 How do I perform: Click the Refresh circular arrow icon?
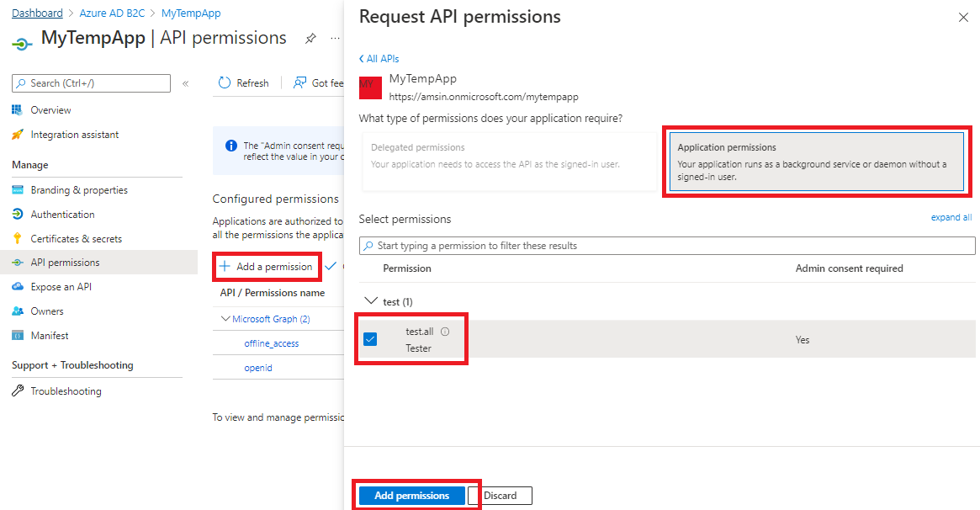click(x=225, y=82)
